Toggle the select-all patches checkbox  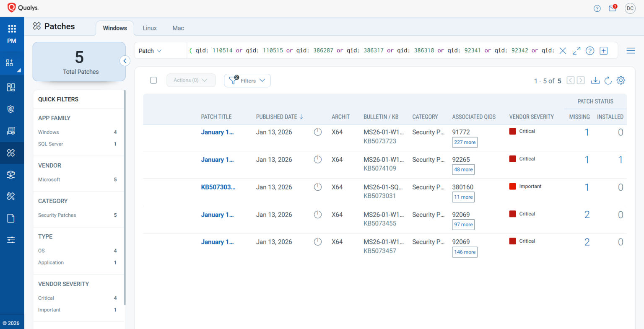click(153, 80)
